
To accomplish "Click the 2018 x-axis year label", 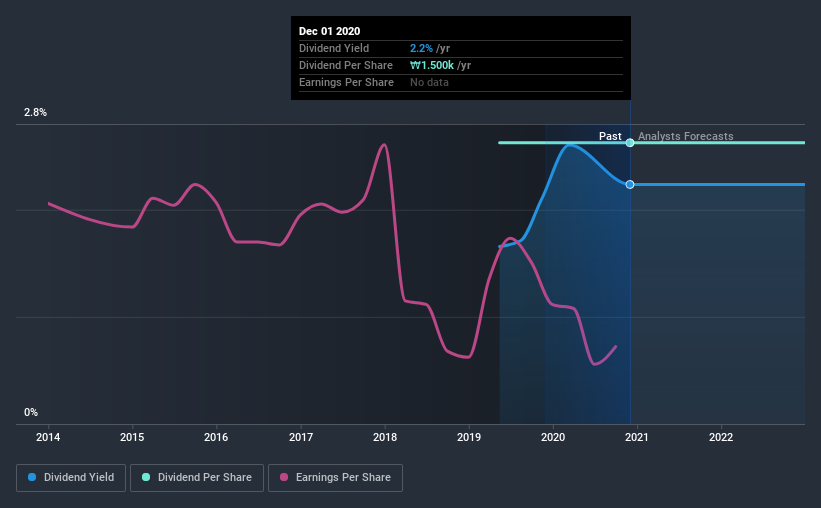I will [385, 437].
